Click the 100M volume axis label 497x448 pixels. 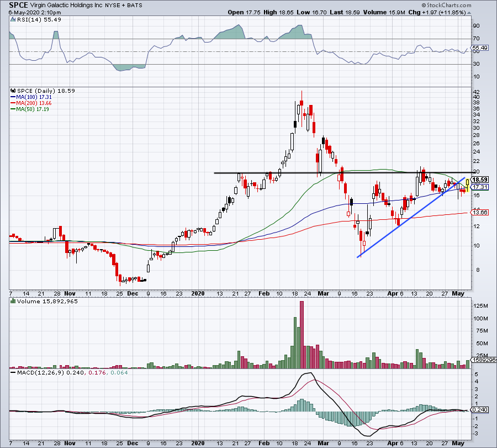[x=480, y=319]
